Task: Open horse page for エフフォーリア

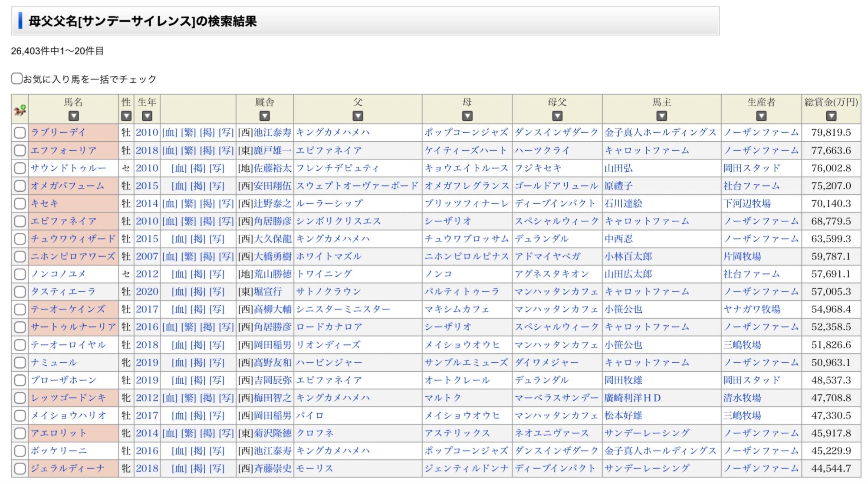Action: (63, 150)
